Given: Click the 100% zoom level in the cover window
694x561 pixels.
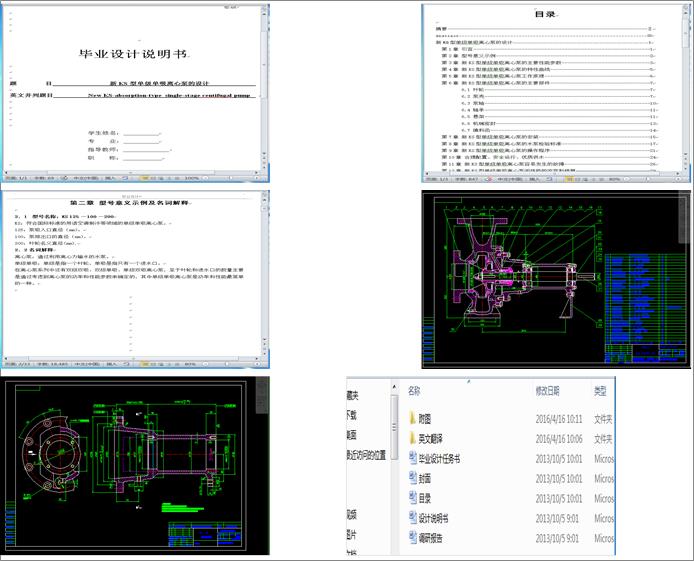Looking at the screenshot, I should (x=191, y=178).
